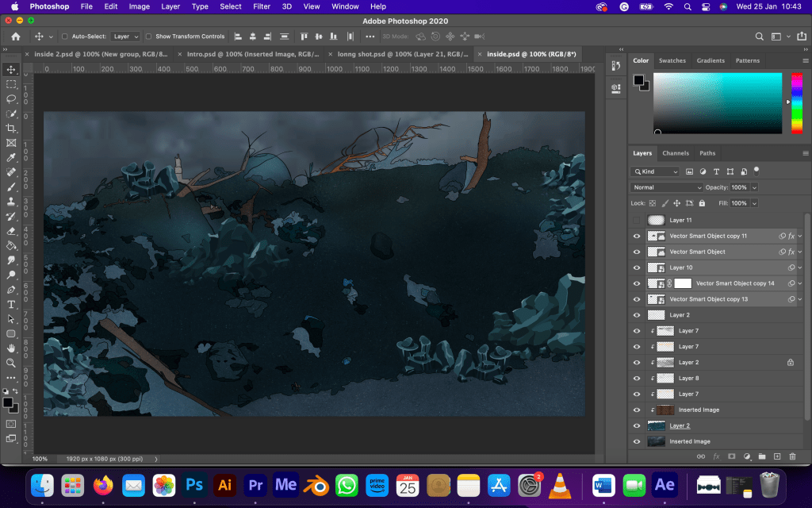The width and height of the screenshot is (812, 508).
Task: Select the Zoom tool in toolbar
Action: [11, 363]
